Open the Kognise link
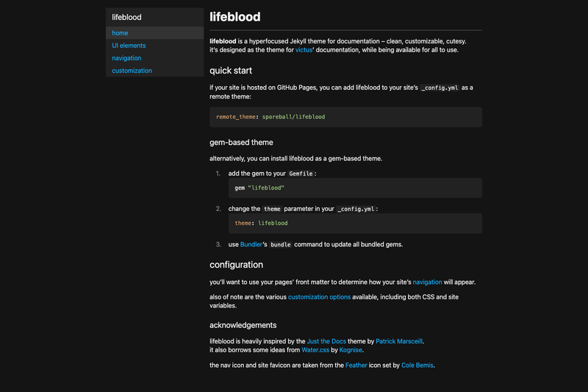This screenshot has width=588, height=392. (351, 350)
